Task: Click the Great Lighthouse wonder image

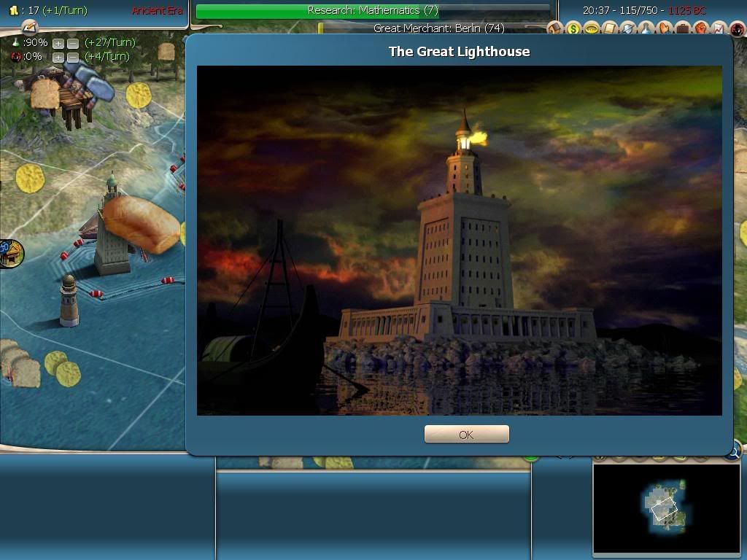Action: (x=460, y=241)
